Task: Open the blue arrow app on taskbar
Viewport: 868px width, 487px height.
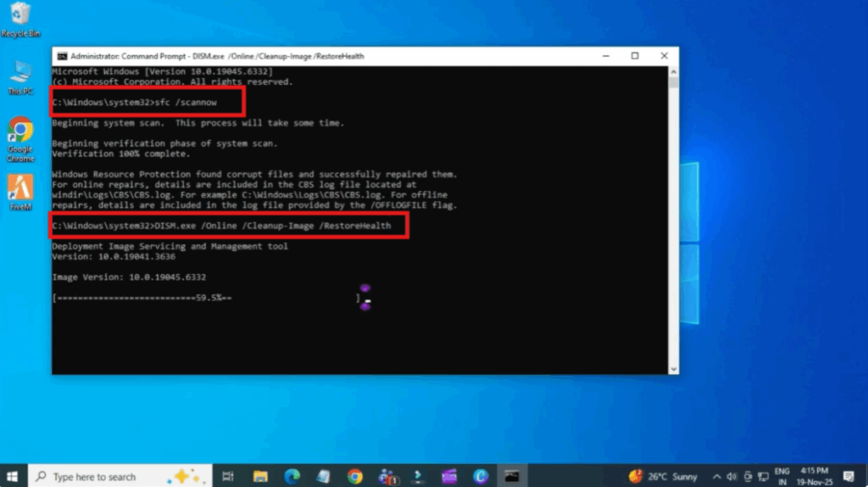Action: click(x=418, y=477)
